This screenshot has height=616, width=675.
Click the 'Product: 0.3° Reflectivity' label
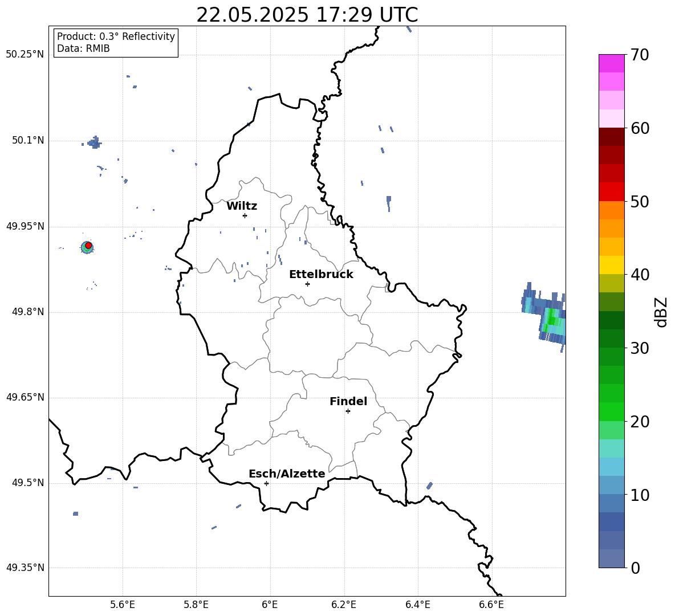116,36
